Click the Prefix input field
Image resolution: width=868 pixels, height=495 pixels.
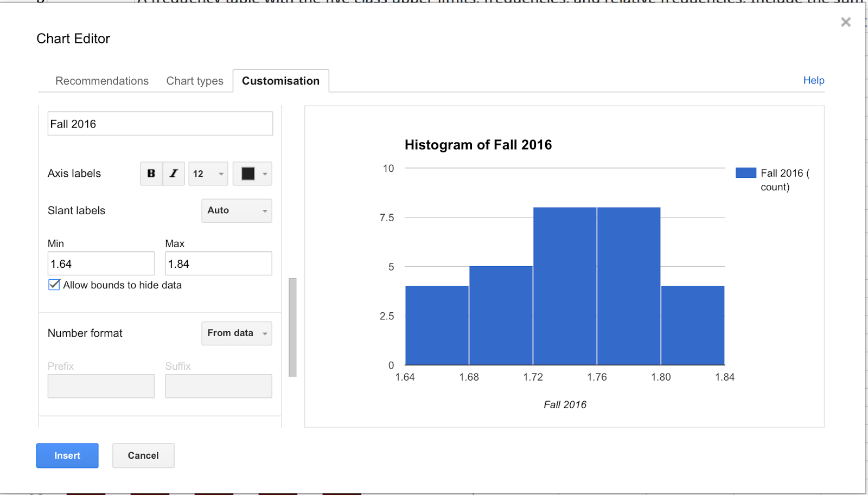pyautogui.click(x=100, y=385)
